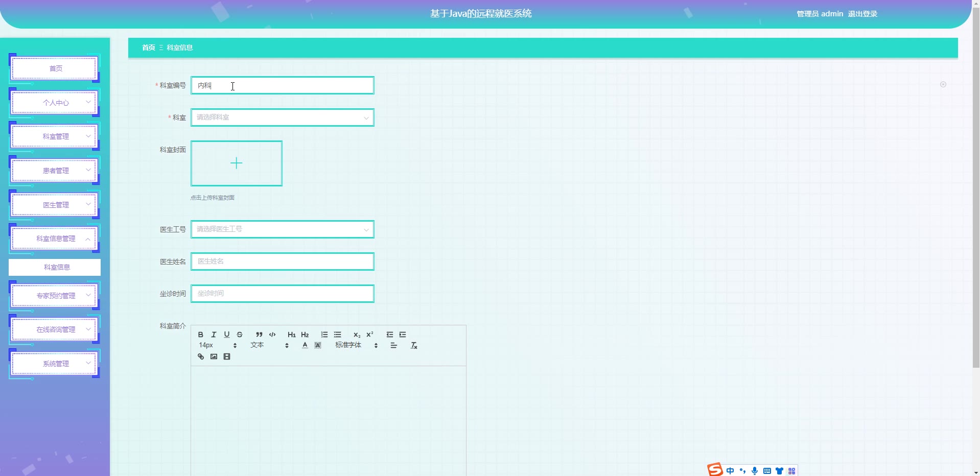Expand the 专家预约管理 sidebar menu
Image resolution: width=980 pixels, height=476 pixels.
[55, 296]
